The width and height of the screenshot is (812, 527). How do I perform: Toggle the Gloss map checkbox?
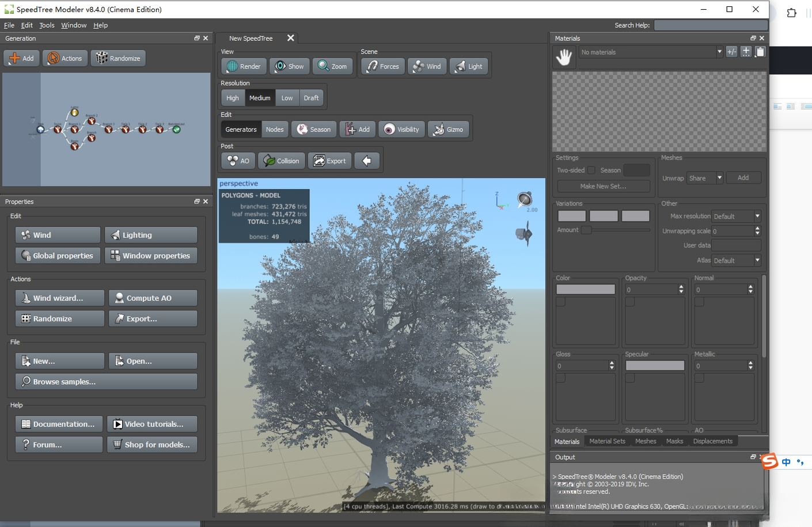click(560, 378)
